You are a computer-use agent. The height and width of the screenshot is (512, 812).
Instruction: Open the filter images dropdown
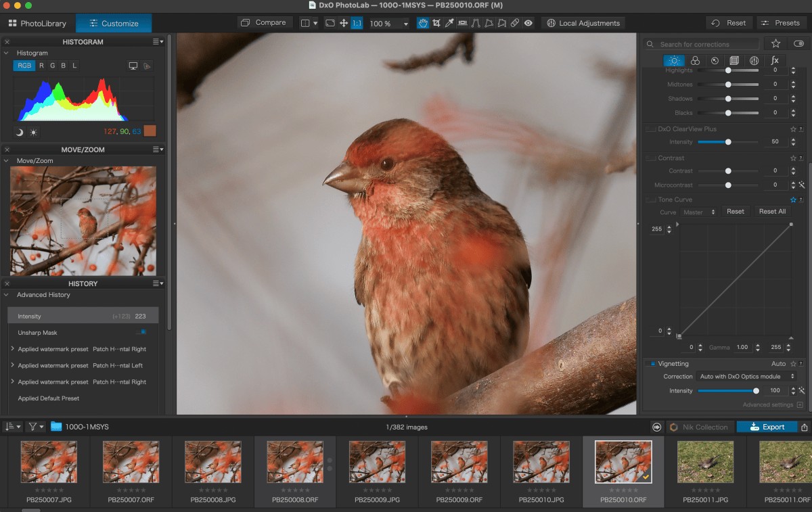pos(36,427)
